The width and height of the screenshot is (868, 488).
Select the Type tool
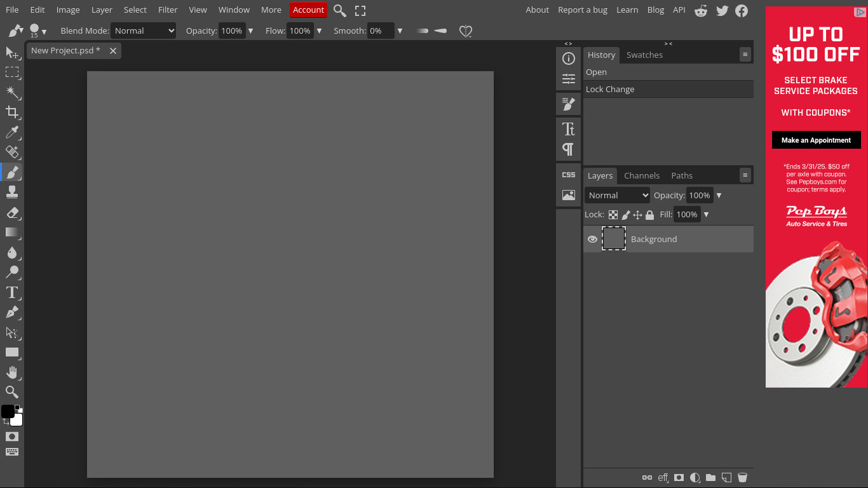12,292
